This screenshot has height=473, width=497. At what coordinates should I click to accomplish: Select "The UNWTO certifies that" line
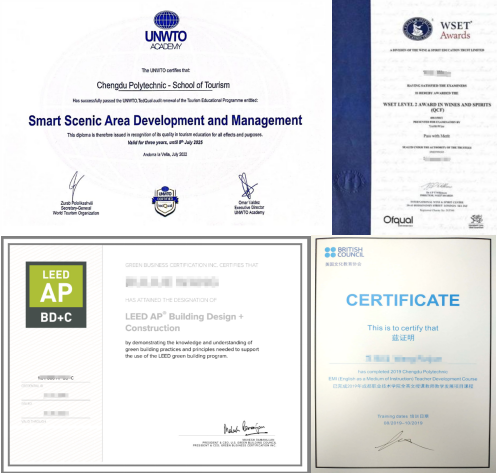(x=166, y=70)
